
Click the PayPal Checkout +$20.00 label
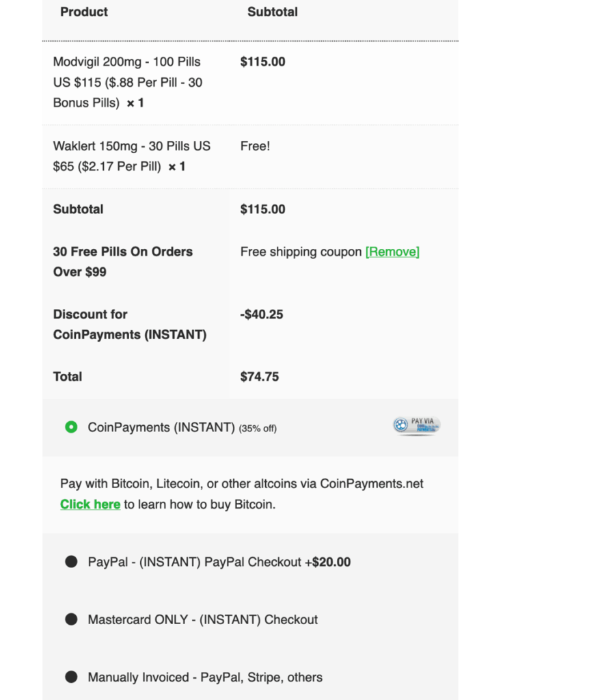[219, 562]
